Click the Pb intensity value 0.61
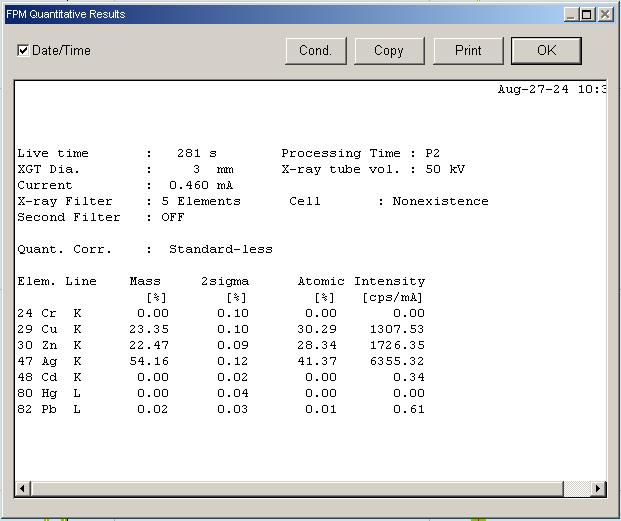 409,409
